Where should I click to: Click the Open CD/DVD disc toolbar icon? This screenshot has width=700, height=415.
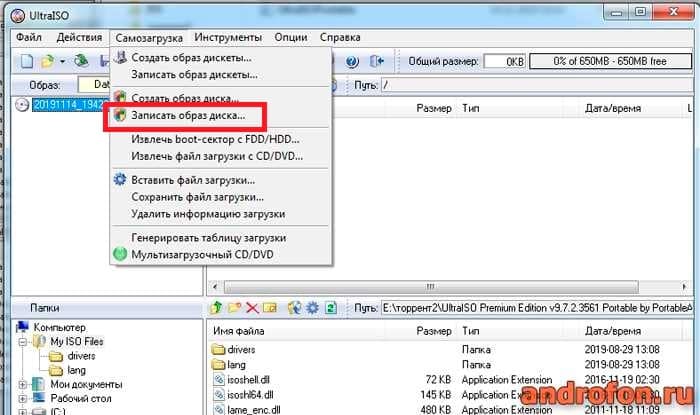pyautogui.click(x=81, y=61)
